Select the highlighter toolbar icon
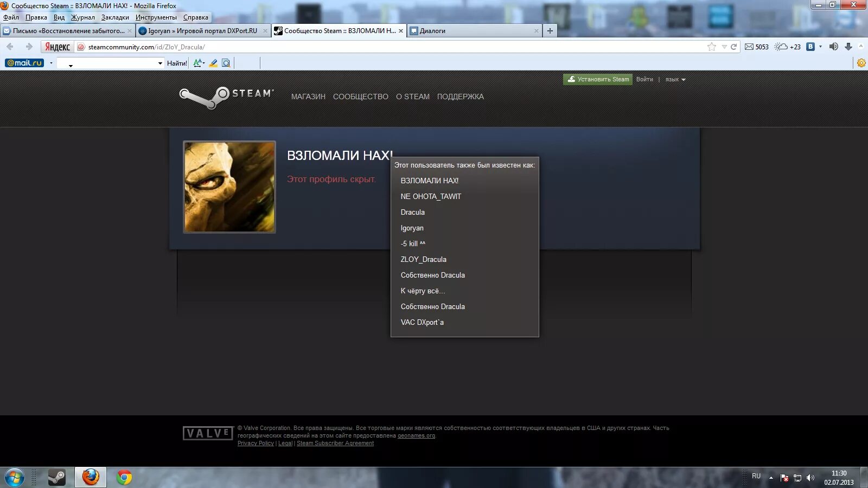Viewport: 868px width, 488px height. click(x=213, y=63)
